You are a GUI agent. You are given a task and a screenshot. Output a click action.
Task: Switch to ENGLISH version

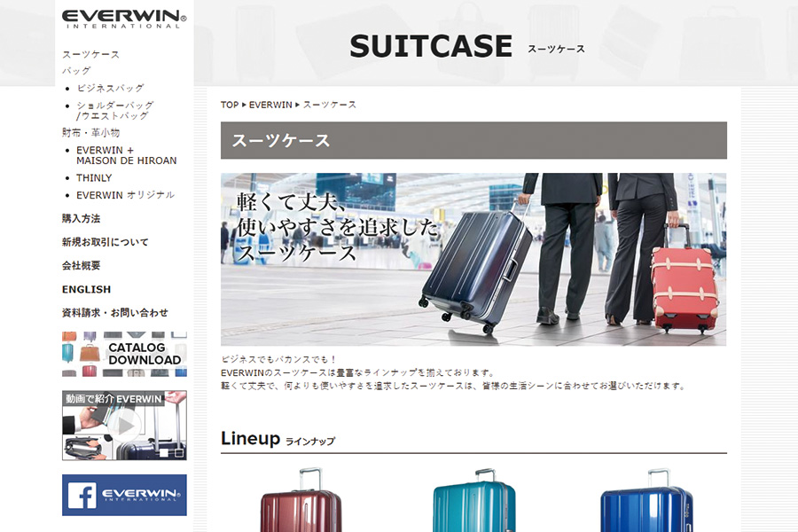86,289
